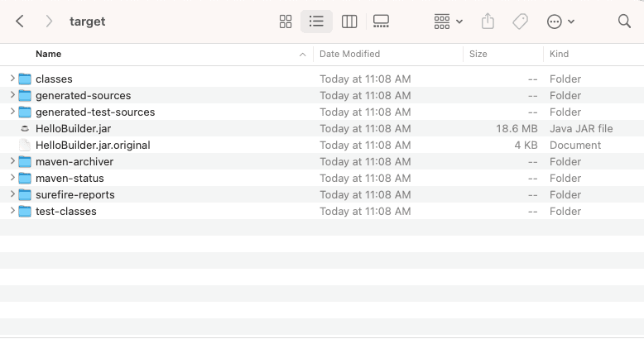Switch to column view
The image size is (644, 339).
(x=349, y=21)
